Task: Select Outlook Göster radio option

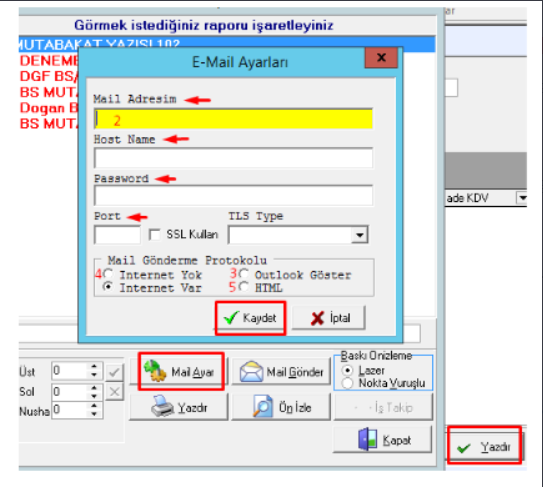Action: [243, 274]
